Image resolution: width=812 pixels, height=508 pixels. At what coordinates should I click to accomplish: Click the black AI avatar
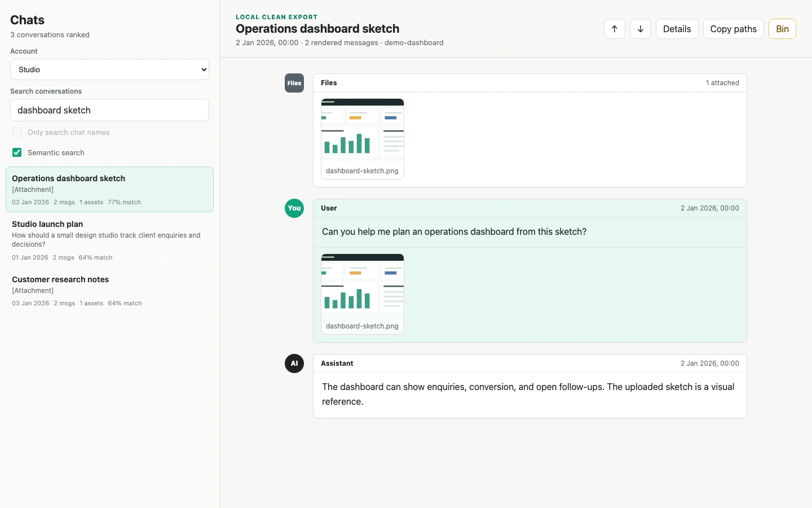coord(294,364)
